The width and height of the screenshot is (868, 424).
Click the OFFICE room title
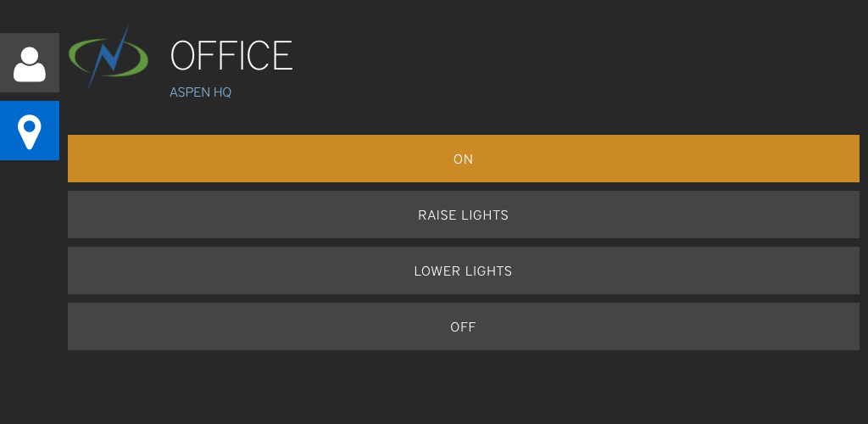coord(231,55)
